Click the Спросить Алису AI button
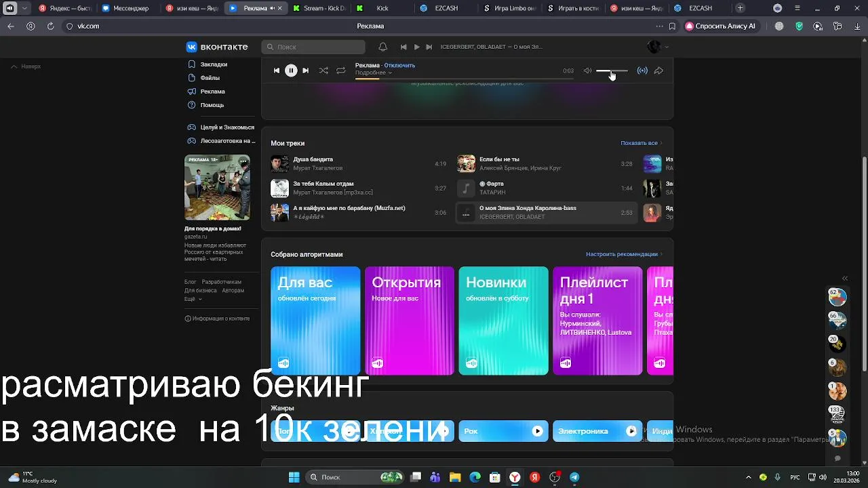Screen dimensions: 868x488 720,26
